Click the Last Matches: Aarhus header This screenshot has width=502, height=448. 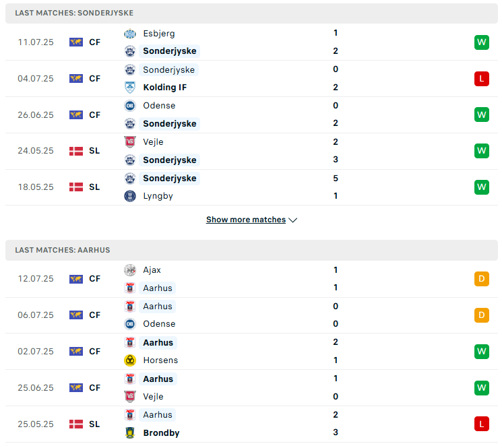click(63, 250)
